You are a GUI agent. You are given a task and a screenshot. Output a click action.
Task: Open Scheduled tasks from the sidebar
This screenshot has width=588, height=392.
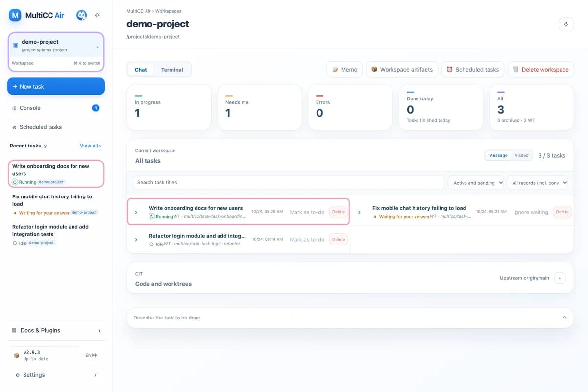[x=56, y=127]
